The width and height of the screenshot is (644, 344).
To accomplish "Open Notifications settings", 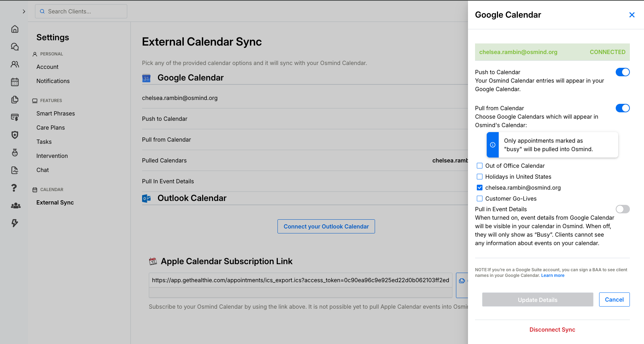I will (53, 81).
